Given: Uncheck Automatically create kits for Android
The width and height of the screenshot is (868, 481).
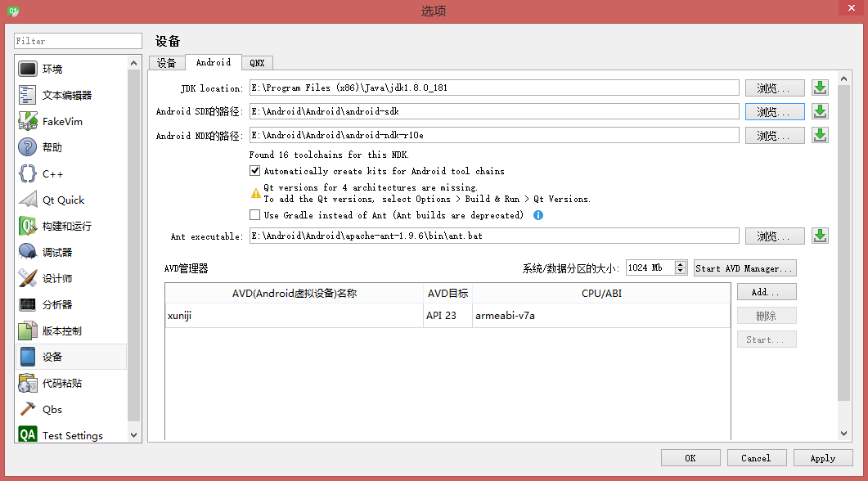Looking at the screenshot, I should [254, 170].
